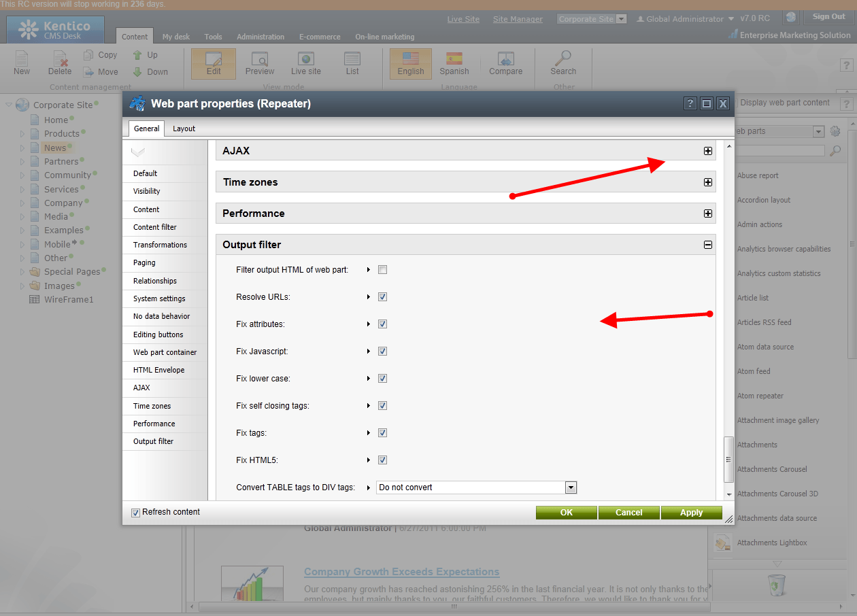Expand the Products tree node
857x616 pixels.
22,134
